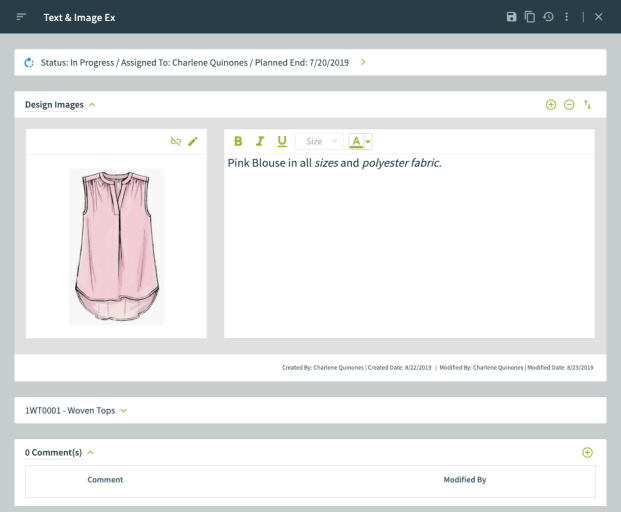The height and width of the screenshot is (512, 621).
Task: Open the hamburger menu beside Text & Image Ex
Action: tap(21, 17)
